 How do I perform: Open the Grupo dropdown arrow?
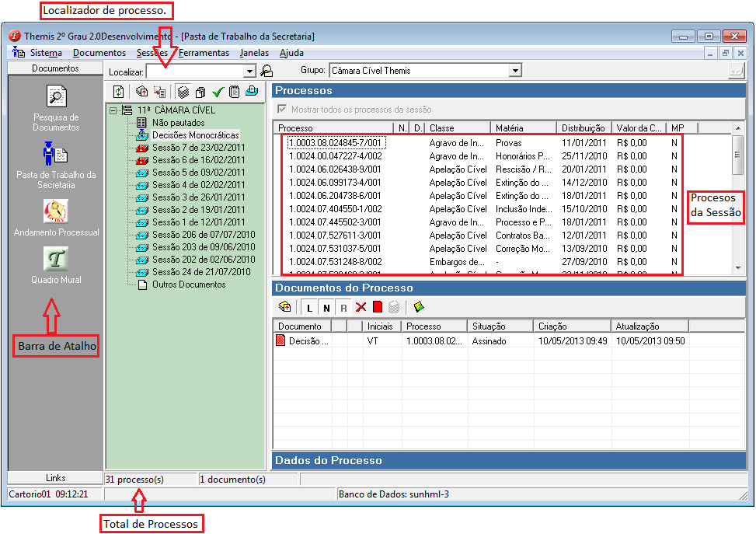tap(515, 71)
